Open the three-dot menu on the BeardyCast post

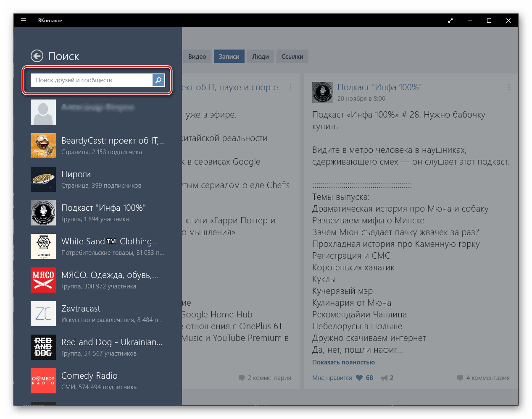(x=290, y=87)
